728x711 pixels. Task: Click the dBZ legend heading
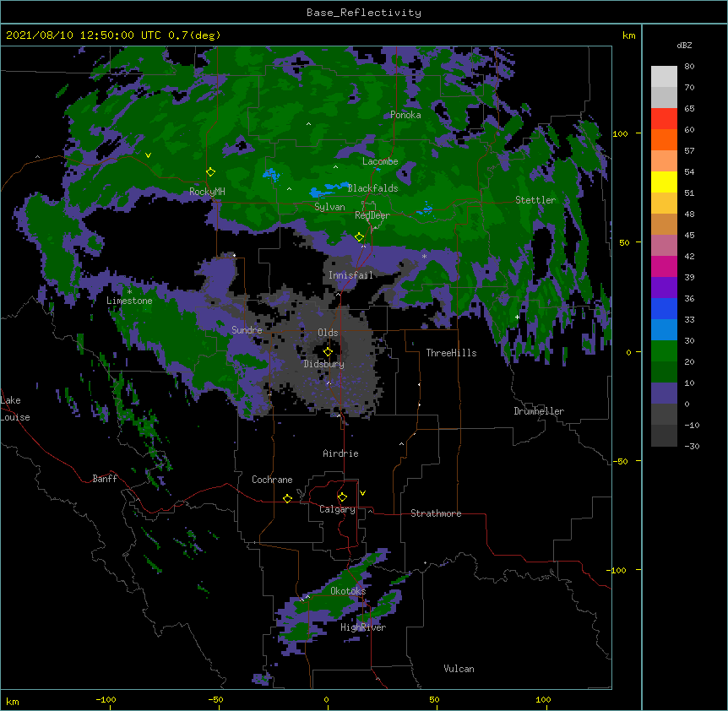684,45
